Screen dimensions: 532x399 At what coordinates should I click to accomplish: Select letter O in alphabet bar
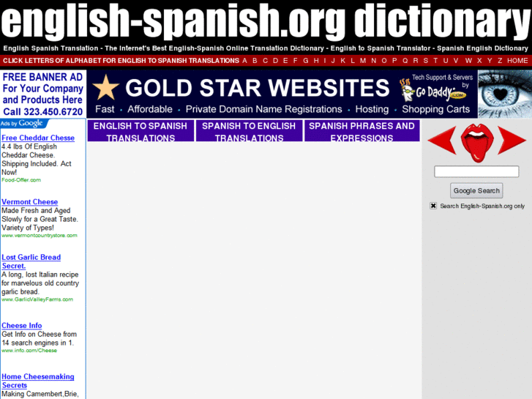point(384,61)
